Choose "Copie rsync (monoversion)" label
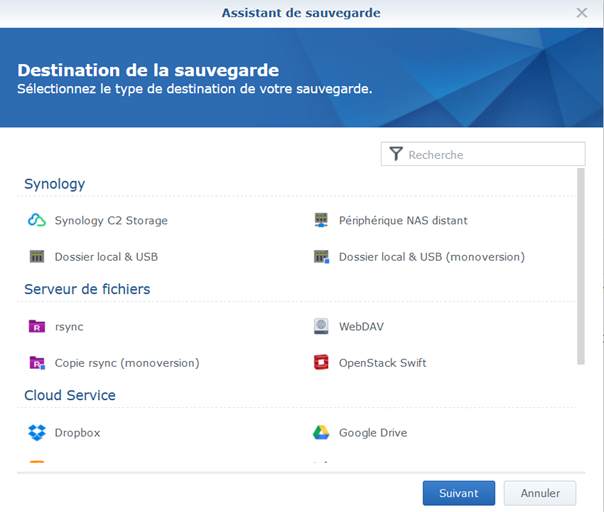 127,363
